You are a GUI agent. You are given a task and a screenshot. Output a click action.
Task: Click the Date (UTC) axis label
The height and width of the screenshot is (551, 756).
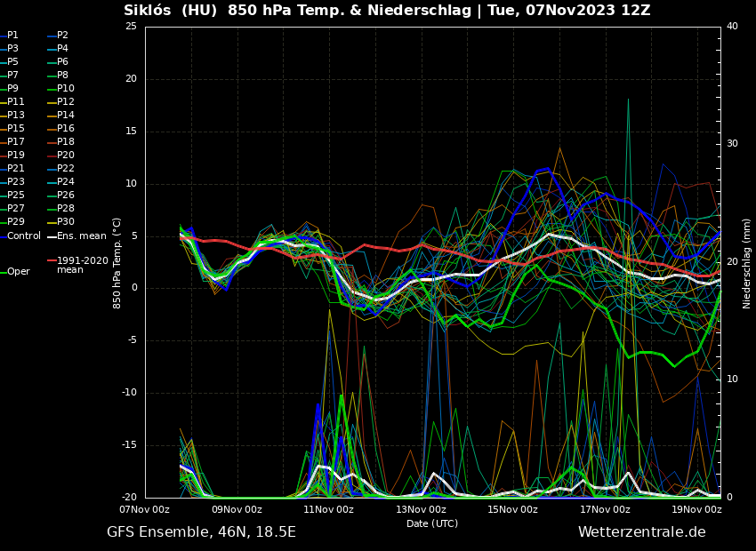pos(432,523)
